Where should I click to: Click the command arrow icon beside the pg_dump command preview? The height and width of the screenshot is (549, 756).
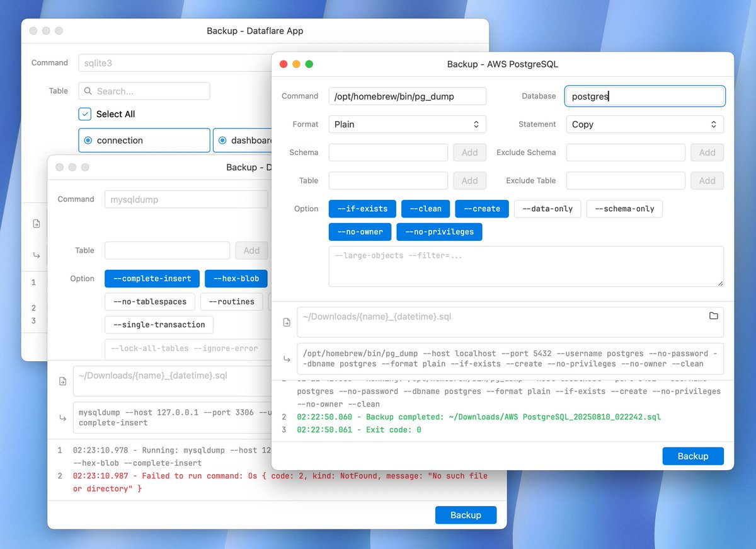coord(287,359)
